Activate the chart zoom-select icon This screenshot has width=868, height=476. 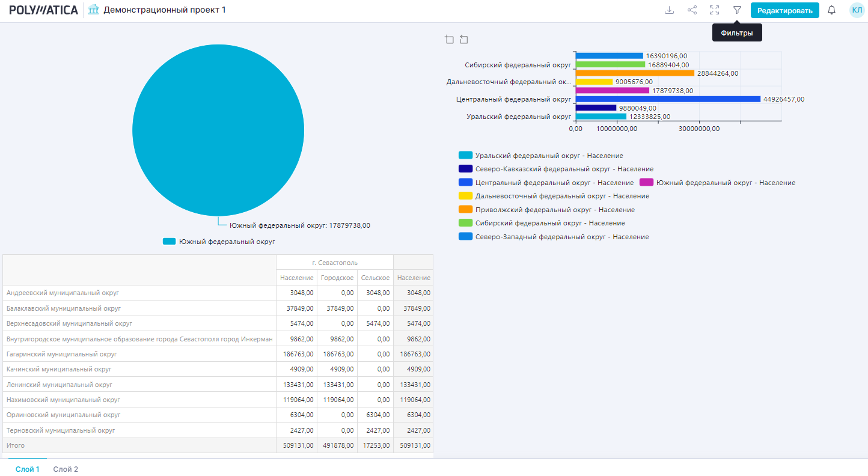click(x=449, y=40)
